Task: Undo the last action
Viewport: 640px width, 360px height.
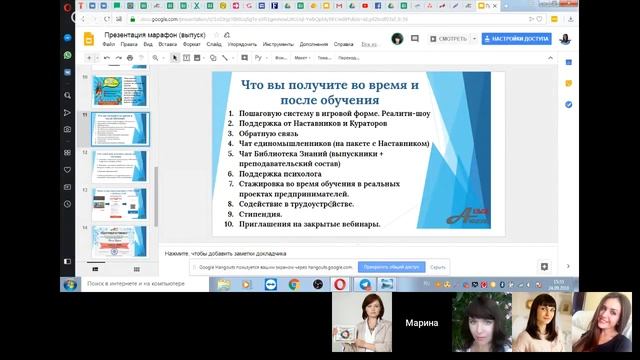Action: coord(107,58)
